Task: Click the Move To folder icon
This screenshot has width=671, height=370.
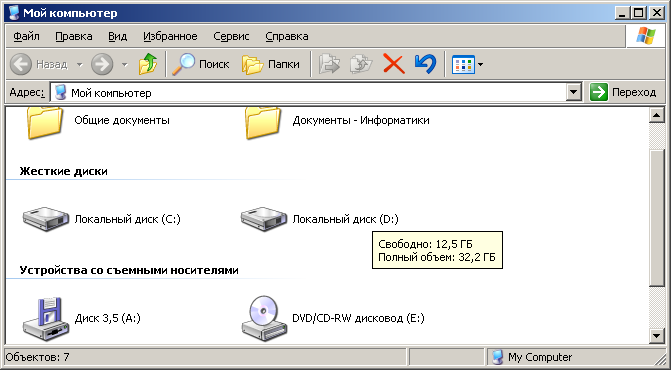Action: [x=329, y=65]
